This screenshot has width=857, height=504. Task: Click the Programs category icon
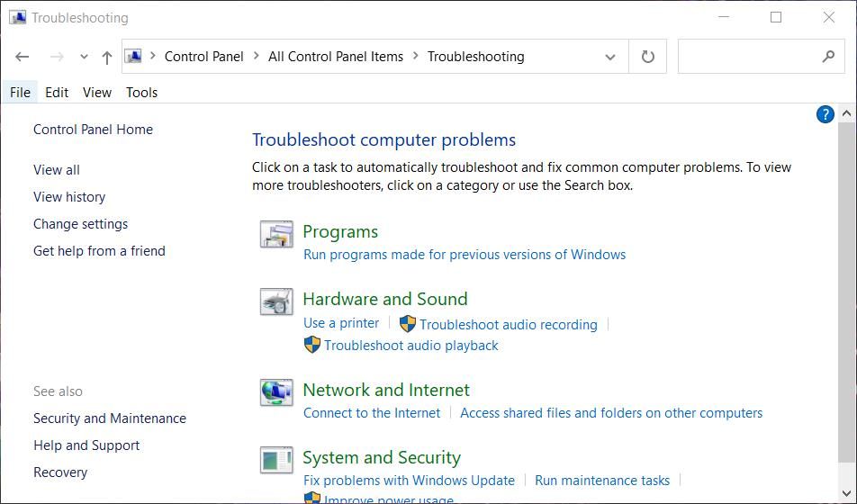coord(276,234)
